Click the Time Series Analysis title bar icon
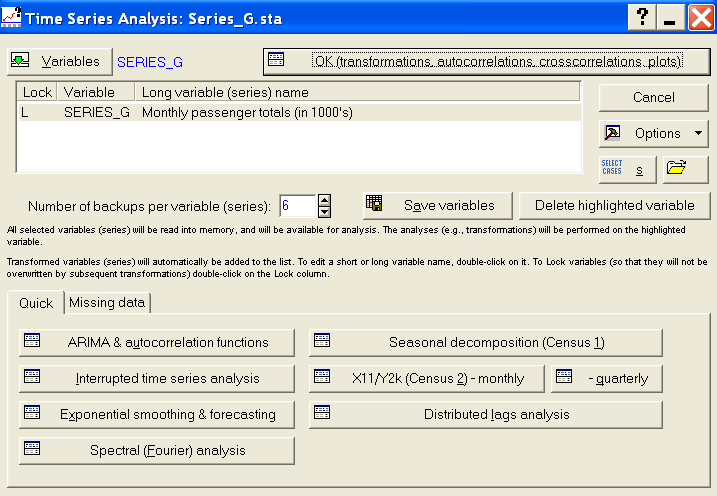The height and width of the screenshot is (496, 717). pos(11,17)
